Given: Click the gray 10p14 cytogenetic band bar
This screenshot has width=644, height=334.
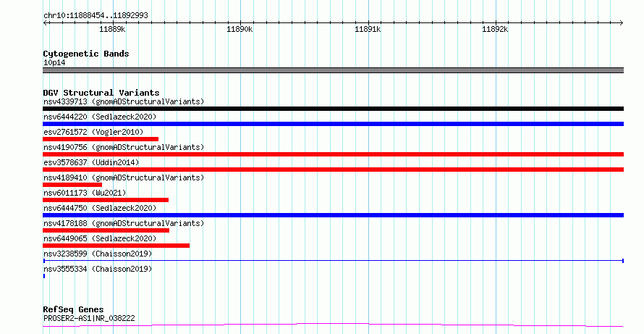Looking at the screenshot, I should click(333, 70).
